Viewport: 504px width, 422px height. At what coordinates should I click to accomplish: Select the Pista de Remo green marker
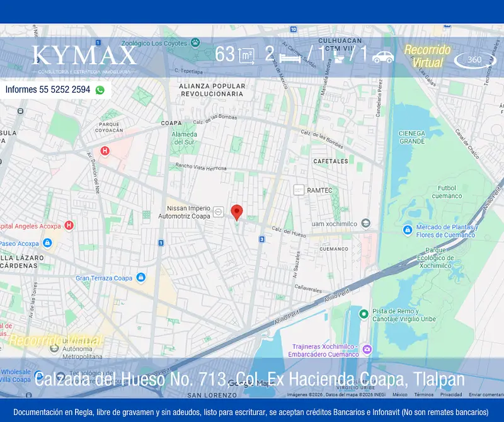tap(364, 314)
